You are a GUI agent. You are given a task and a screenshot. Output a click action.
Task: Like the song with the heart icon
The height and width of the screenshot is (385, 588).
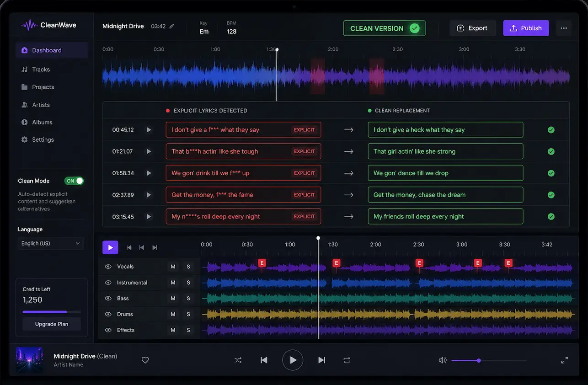(145, 360)
